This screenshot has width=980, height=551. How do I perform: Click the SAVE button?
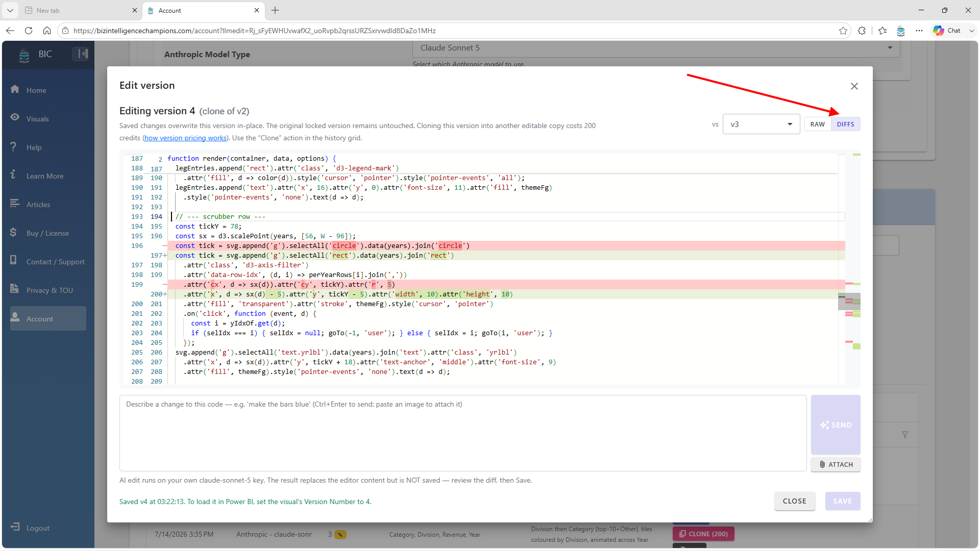(x=842, y=501)
